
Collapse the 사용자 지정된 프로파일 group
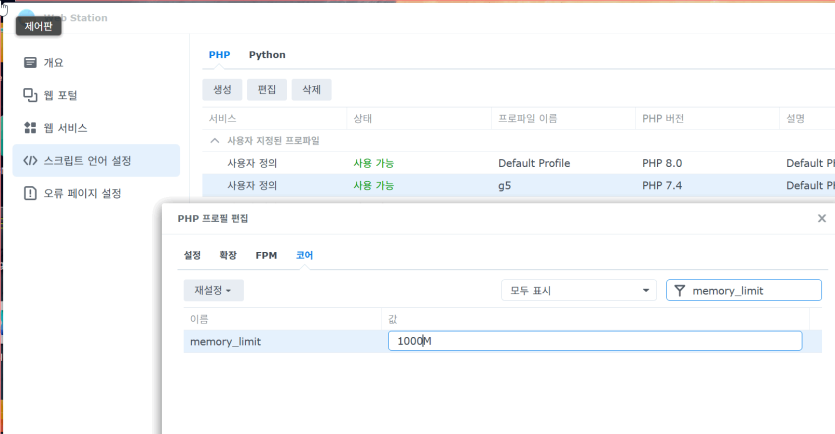tap(215, 141)
